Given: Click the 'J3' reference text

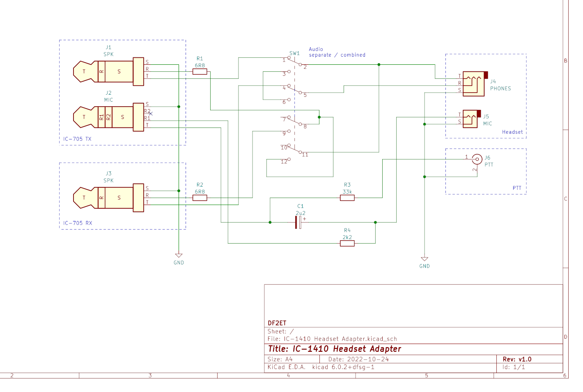Looking at the screenshot, I should pos(108,173).
